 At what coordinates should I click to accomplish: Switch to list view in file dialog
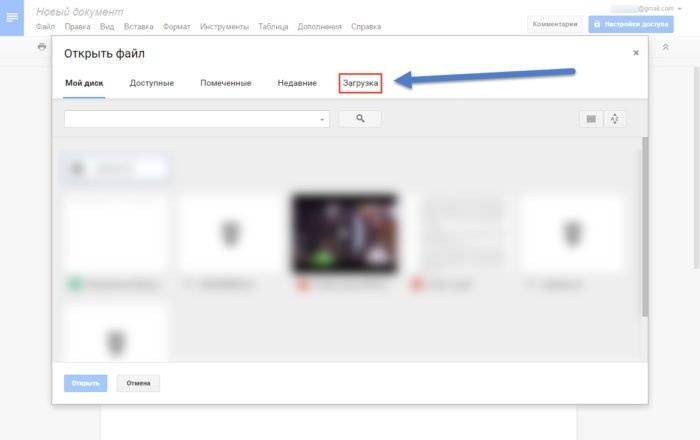click(x=591, y=119)
